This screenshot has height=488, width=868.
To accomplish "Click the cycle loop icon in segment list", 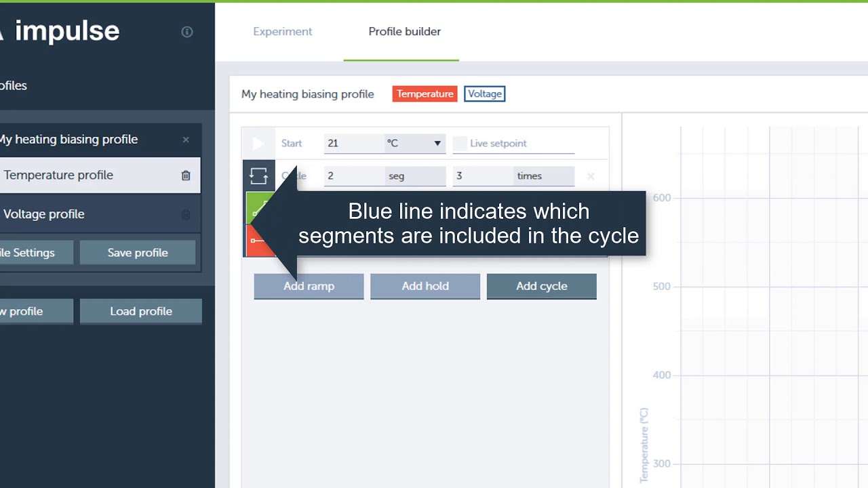I will 258,176.
